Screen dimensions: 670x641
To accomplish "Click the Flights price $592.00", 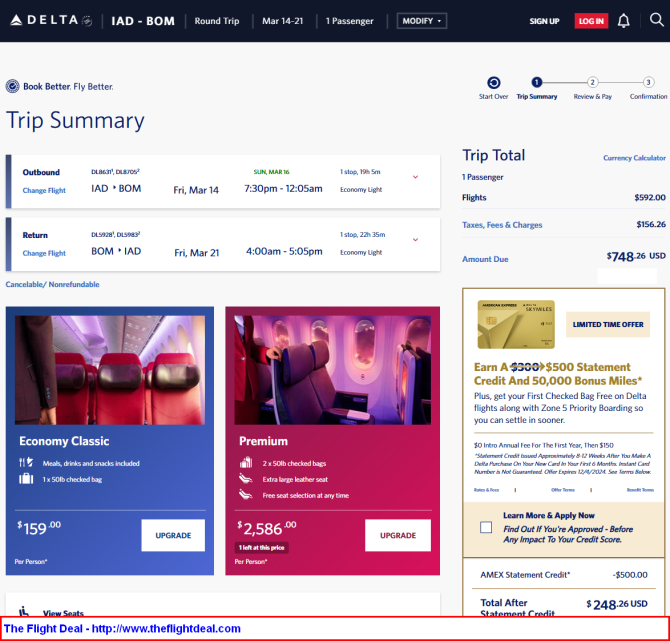I will pos(650,197).
